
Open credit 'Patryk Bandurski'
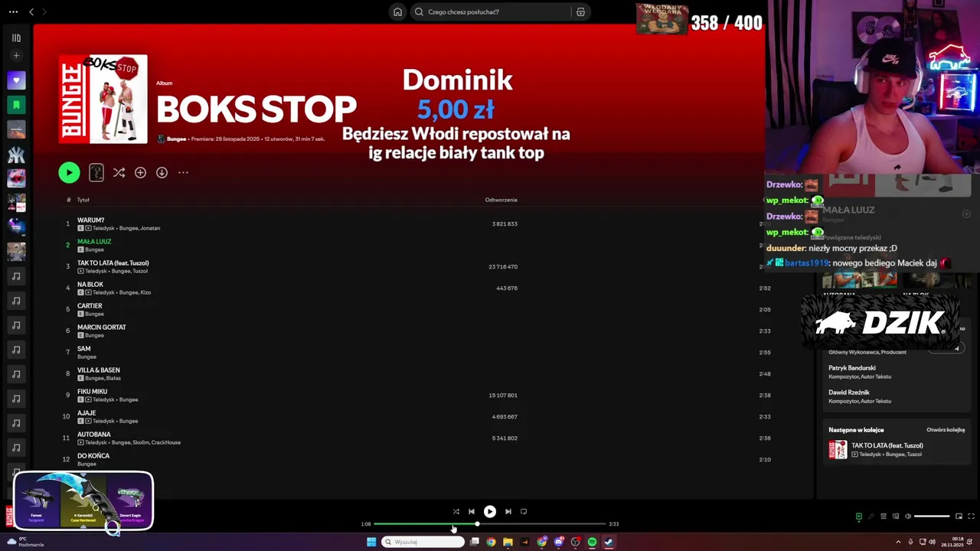point(851,368)
